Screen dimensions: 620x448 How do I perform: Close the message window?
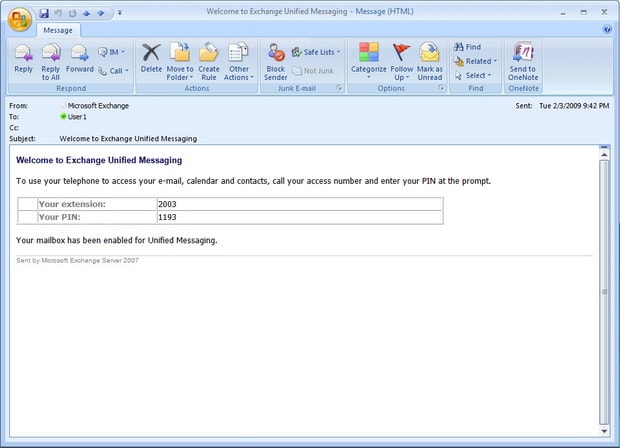tap(604, 12)
